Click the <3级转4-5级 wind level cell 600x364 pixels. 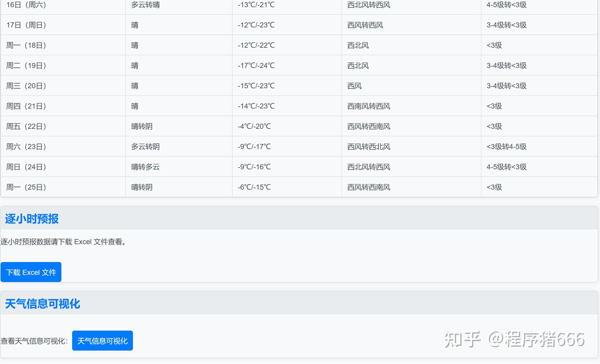coord(506,147)
